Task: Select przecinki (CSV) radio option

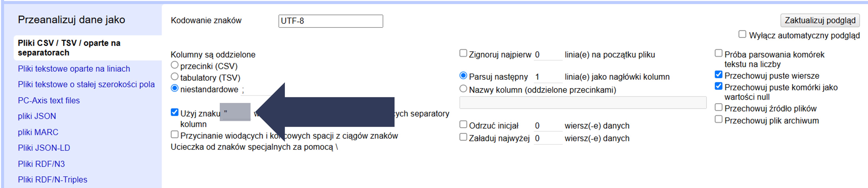Action: [175, 65]
